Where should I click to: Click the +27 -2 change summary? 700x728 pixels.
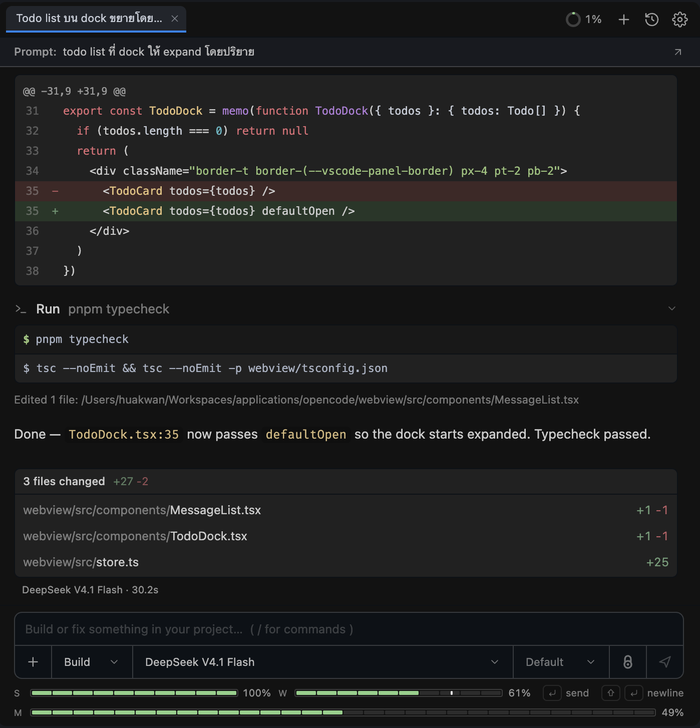131,482
